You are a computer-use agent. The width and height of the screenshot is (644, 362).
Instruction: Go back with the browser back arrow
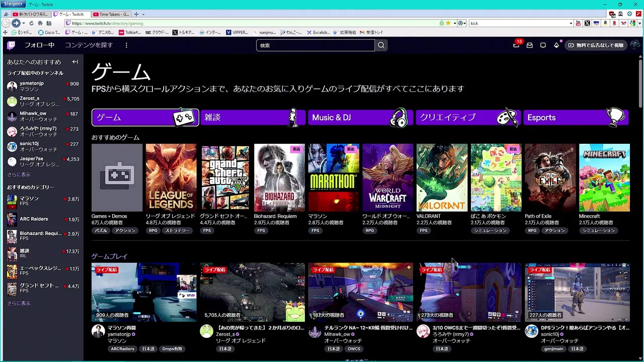point(6,23)
